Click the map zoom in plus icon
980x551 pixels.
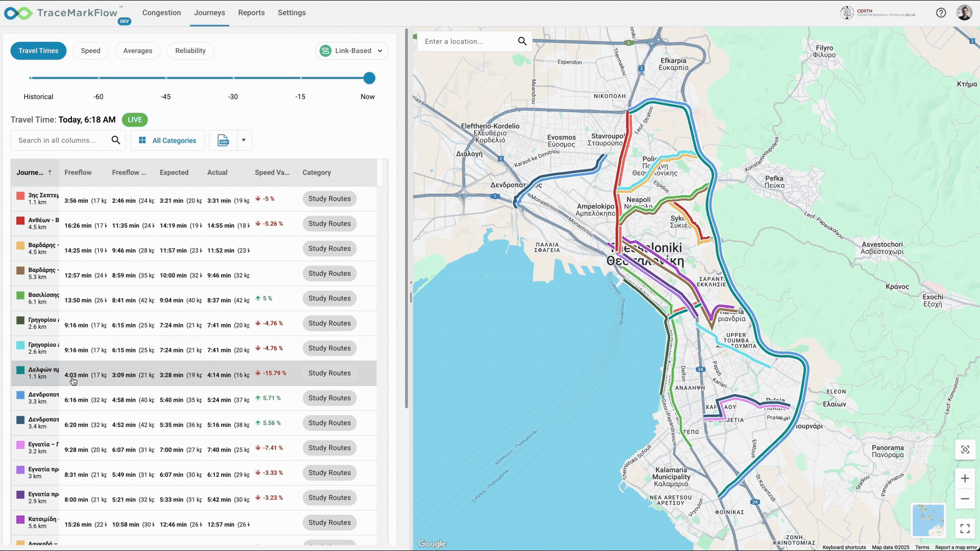click(x=965, y=478)
